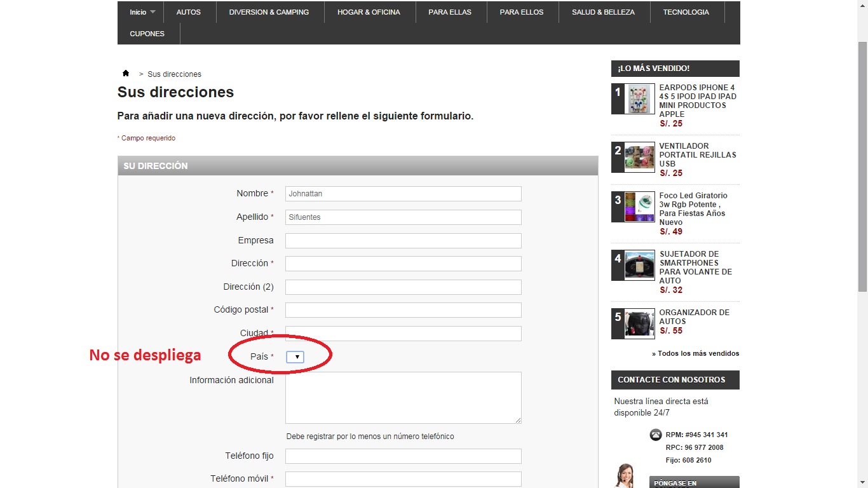Expand the País dropdown

coord(295,357)
